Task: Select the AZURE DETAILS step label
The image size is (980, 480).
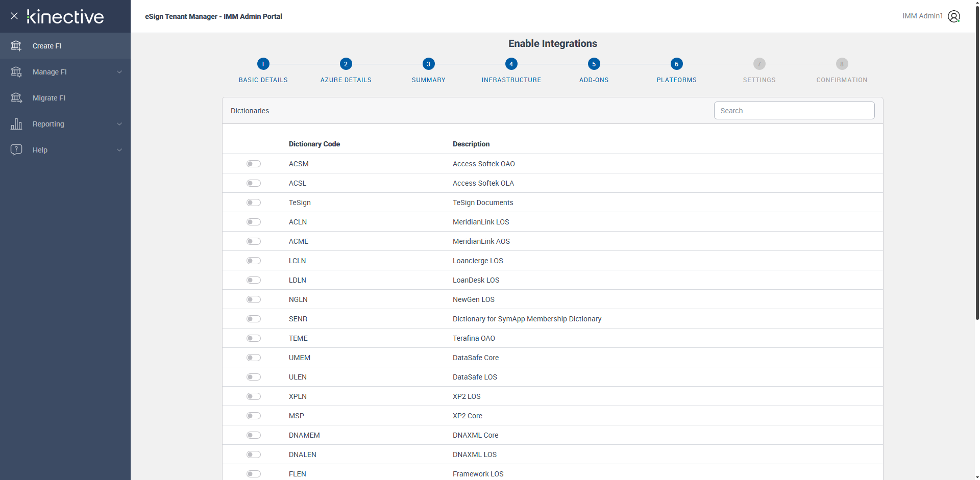Action: [x=346, y=80]
